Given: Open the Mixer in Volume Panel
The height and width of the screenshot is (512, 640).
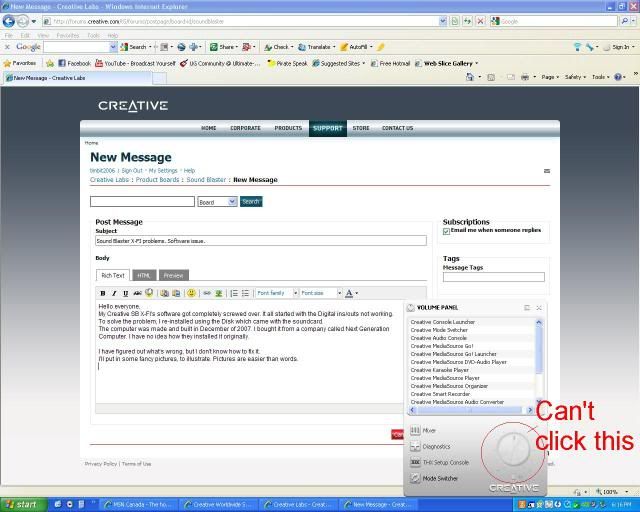Looking at the screenshot, I should pos(423,430).
